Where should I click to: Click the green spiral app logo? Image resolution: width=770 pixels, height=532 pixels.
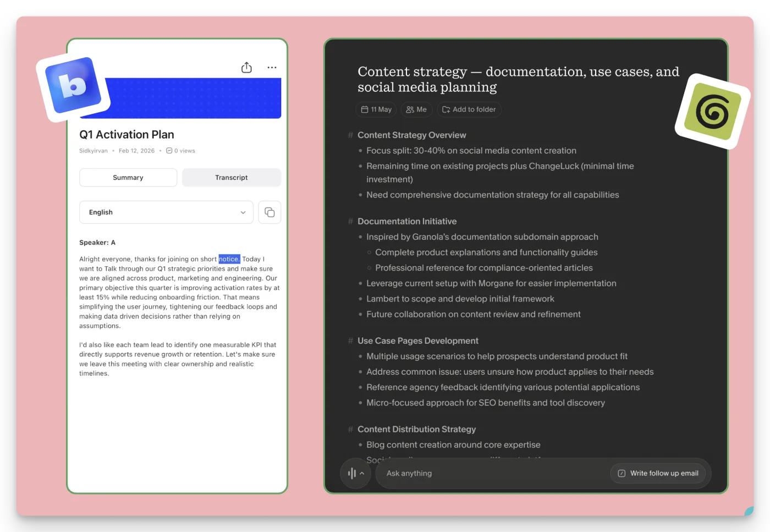[712, 112]
